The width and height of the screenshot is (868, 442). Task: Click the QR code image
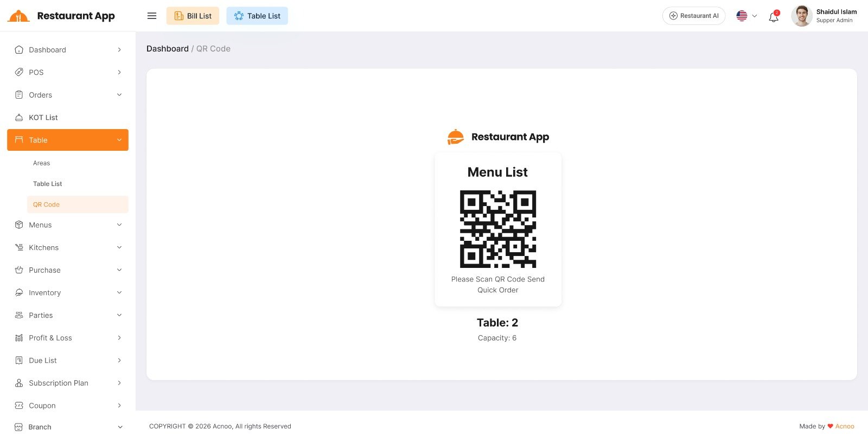[x=498, y=229]
